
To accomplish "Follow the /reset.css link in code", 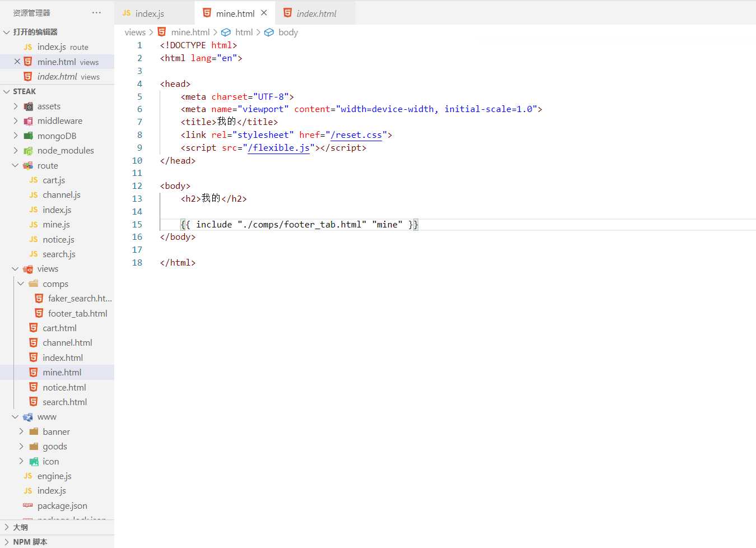I will 356,135.
